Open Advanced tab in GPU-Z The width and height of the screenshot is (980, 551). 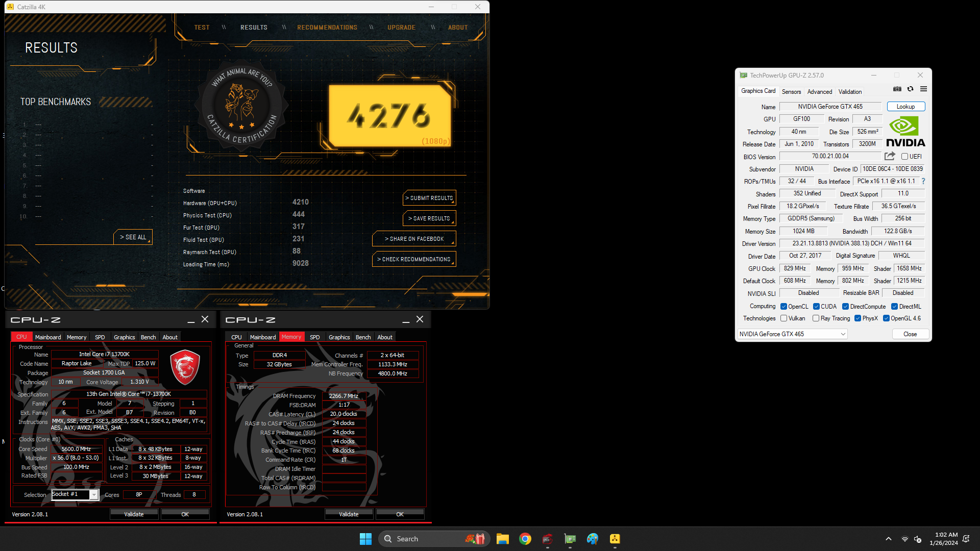click(819, 92)
